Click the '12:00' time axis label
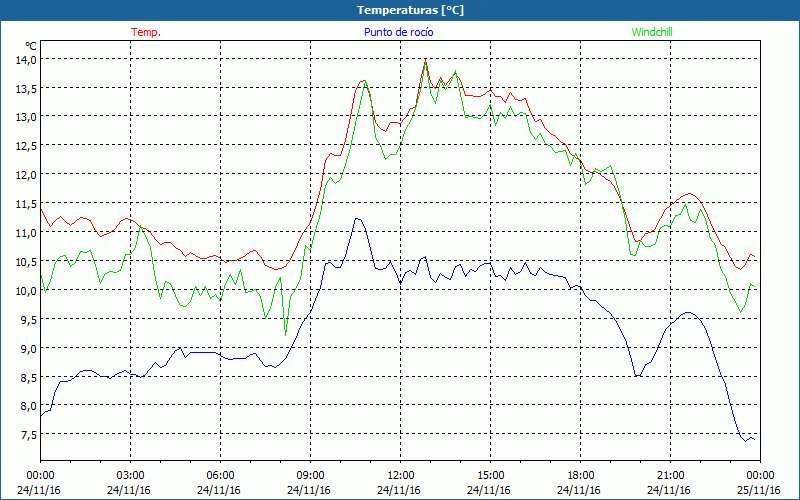 [x=401, y=476]
